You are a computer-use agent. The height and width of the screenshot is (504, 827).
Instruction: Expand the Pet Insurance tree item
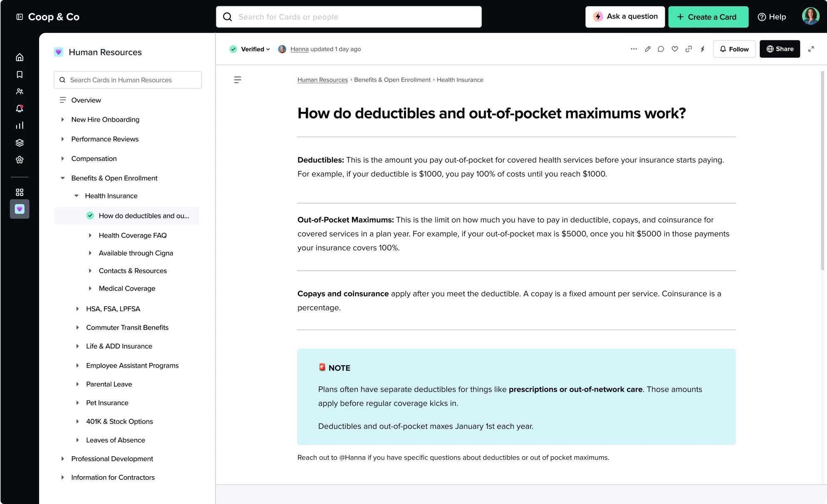pos(77,403)
